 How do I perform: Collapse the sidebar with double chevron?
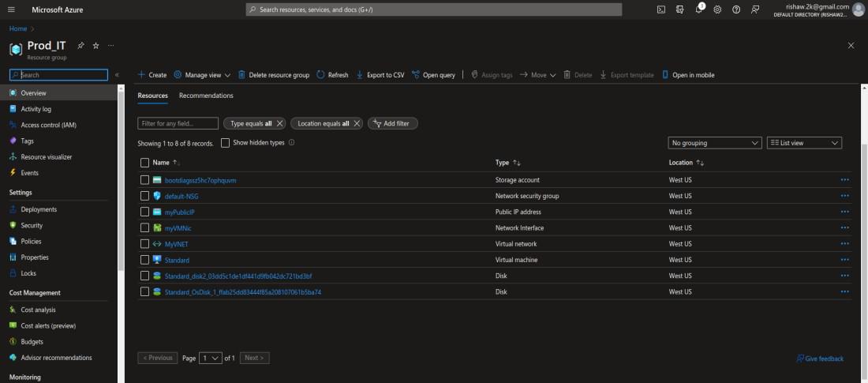pos(117,75)
